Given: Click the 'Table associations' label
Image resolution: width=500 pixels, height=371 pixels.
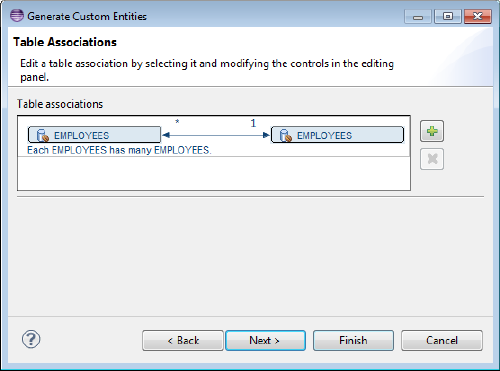Looking at the screenshot, I should [60, 104].
